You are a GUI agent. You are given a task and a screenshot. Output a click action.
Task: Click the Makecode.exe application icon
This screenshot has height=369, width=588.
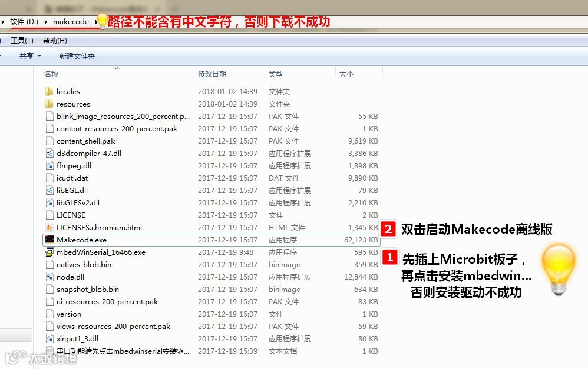[49, 240]
